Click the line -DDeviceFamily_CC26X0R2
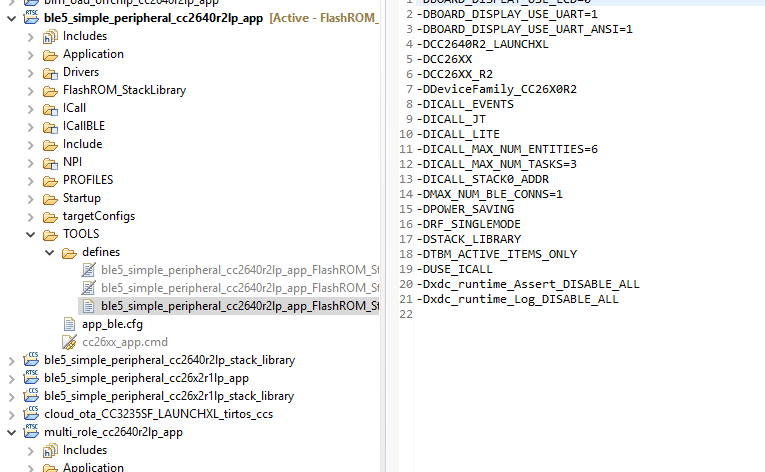This screenshot has width=765, height=472. (x=497, y=89)
